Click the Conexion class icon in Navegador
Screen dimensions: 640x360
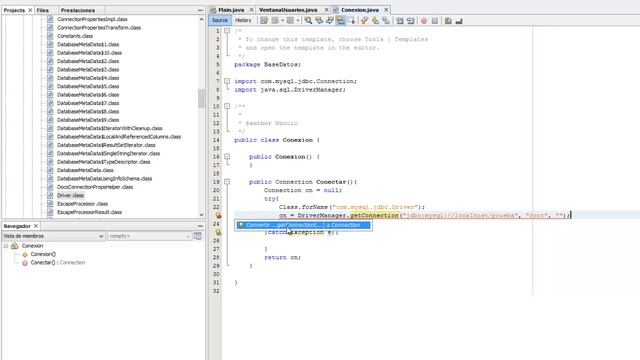[15, 246]
